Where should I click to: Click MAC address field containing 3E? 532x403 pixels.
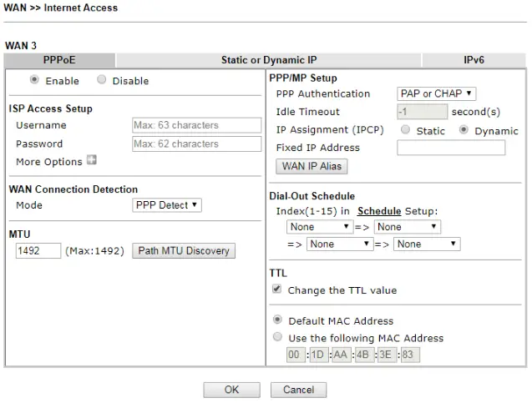click(388, 355)
